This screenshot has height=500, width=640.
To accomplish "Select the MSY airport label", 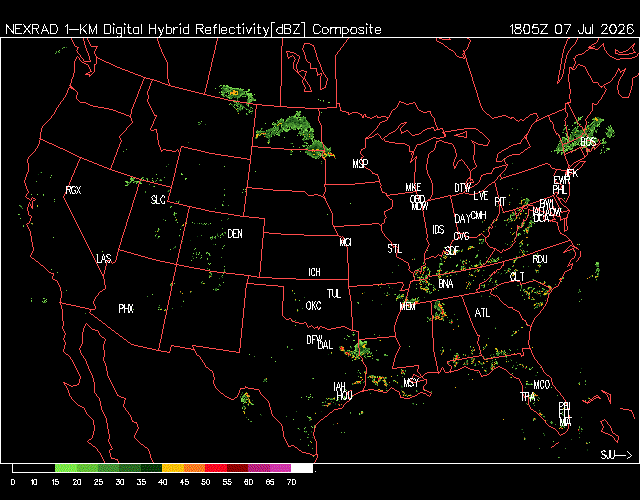I will point(411,382).
